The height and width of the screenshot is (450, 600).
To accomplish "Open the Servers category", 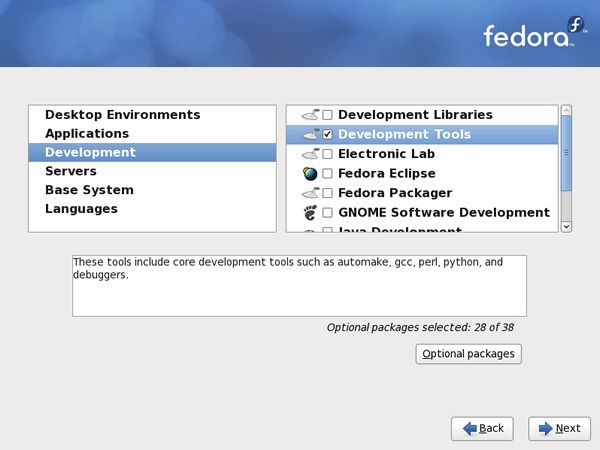I will coord(152,171).
